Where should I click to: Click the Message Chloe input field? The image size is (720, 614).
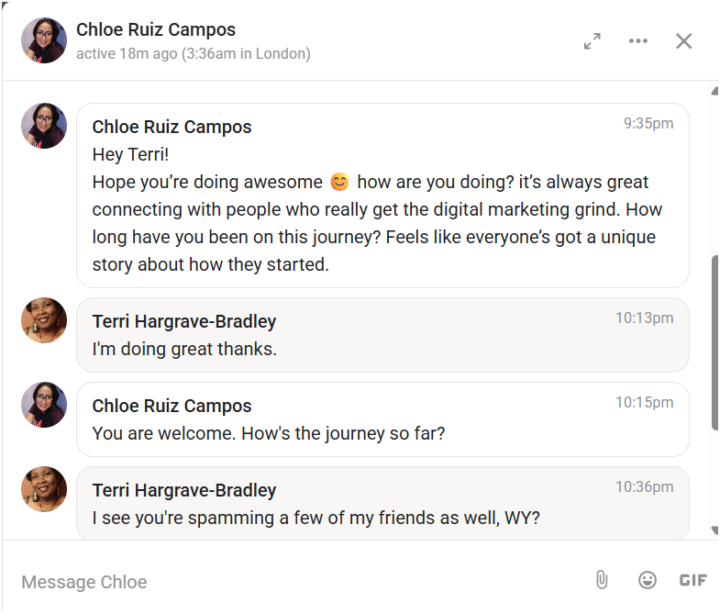point(300,581)
